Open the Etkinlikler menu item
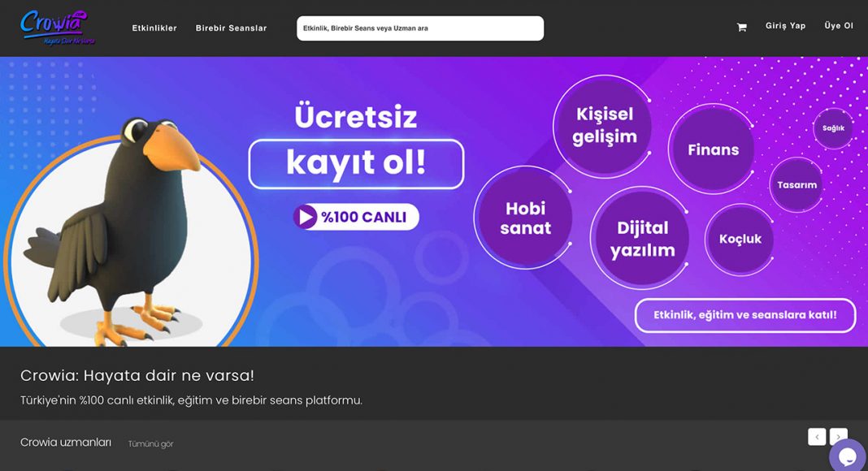 [x=154, y=28]
